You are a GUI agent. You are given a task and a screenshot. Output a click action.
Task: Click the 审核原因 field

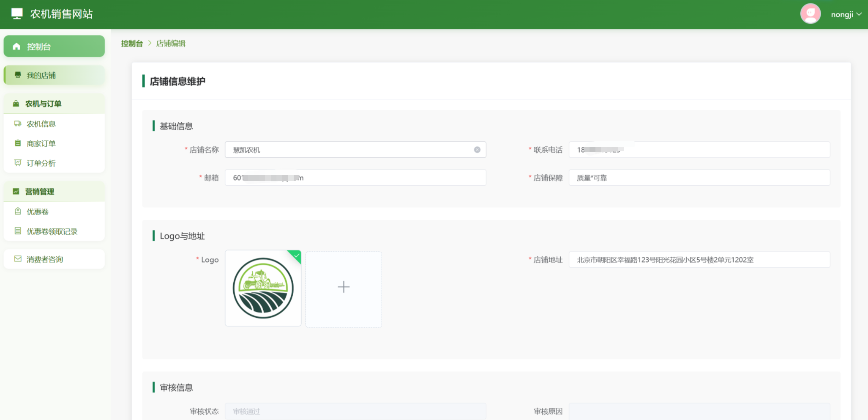pos(699,411)
